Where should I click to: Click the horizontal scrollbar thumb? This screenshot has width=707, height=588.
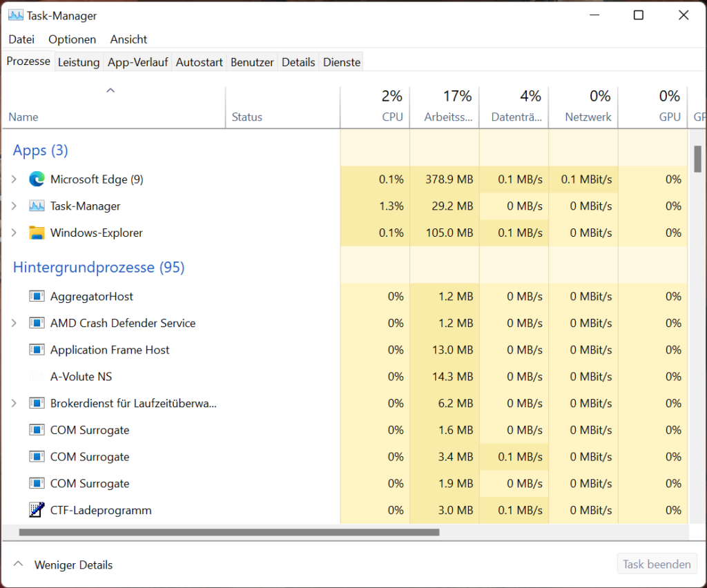click(229, 532)
